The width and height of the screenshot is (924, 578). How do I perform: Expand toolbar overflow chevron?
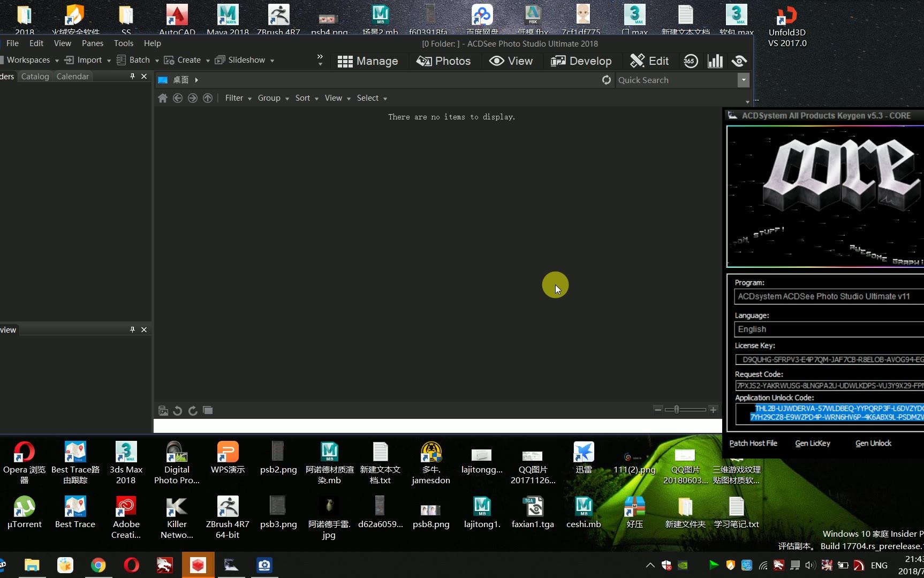320,59
